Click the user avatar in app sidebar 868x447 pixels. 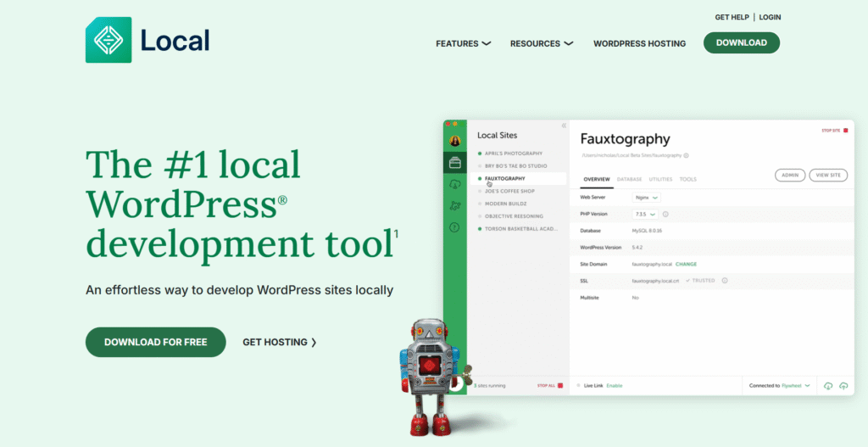(455, 142)
